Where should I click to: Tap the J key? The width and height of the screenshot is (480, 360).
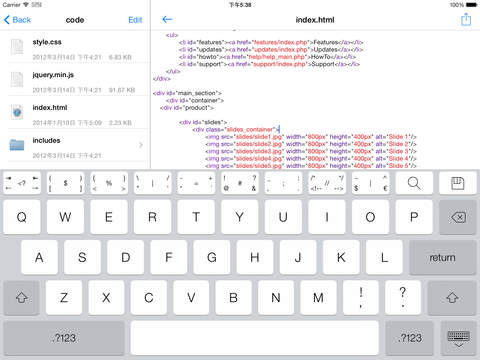(x=298, y=257)
